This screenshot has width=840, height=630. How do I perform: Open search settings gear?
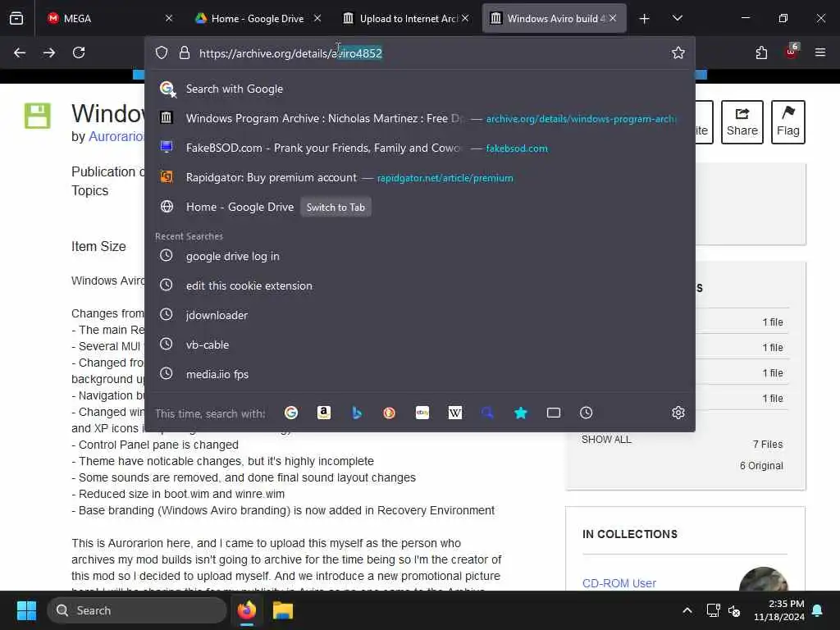point(678,413)
